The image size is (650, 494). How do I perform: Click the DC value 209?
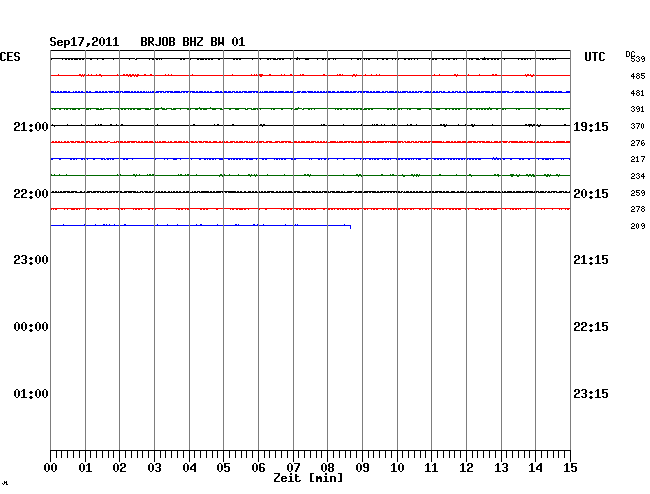638,226
